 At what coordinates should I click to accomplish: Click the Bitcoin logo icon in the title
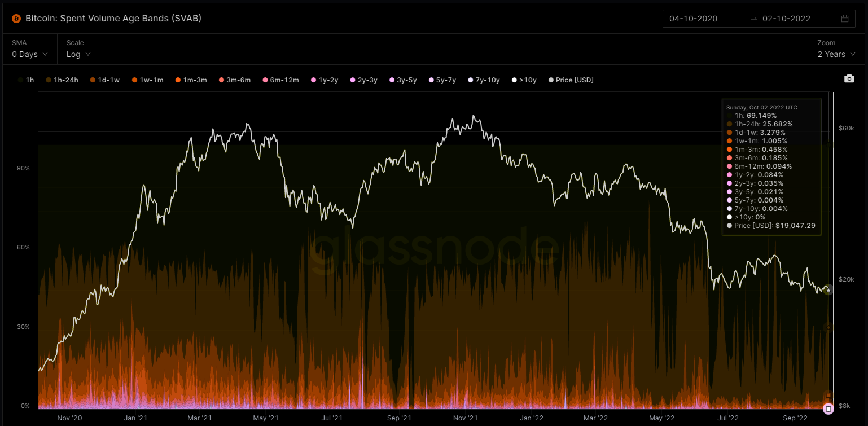(x=16, y=19)
